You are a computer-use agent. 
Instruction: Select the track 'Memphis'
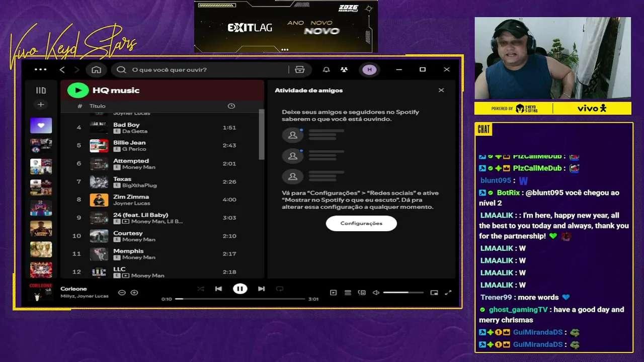128,251
